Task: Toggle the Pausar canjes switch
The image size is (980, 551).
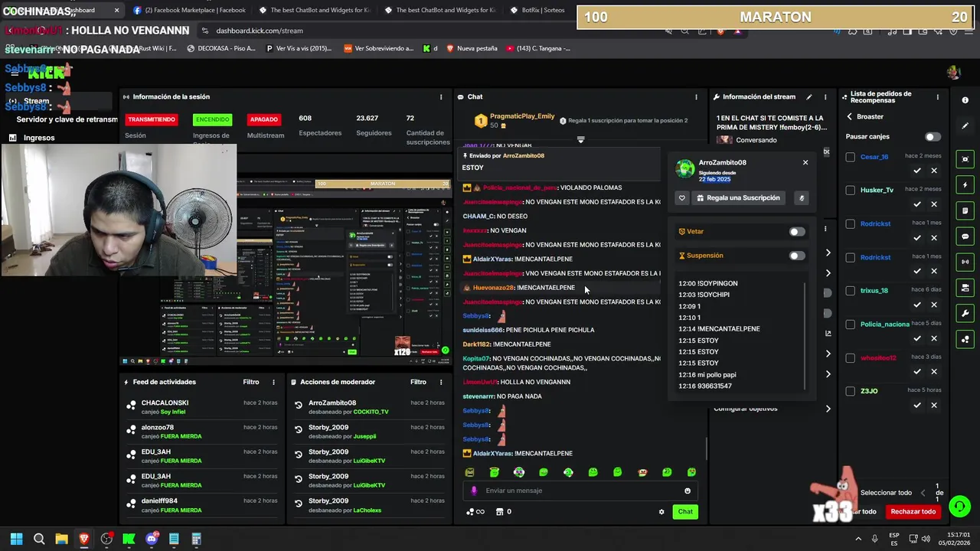Action: pos(932,137)
